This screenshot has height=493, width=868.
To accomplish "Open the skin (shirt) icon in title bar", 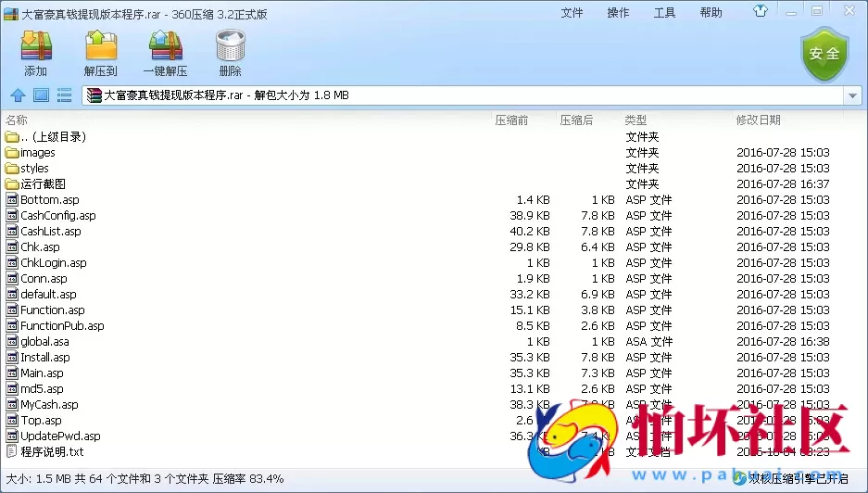I will click(761, 11).
